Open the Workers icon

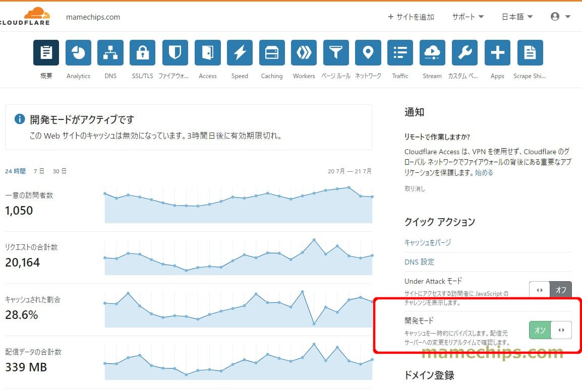tap(304, 53)
